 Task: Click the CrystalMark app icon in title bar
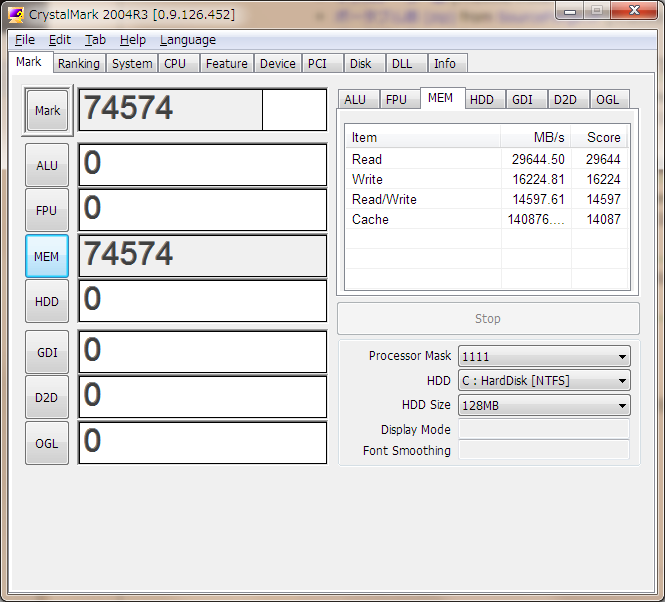16,13
